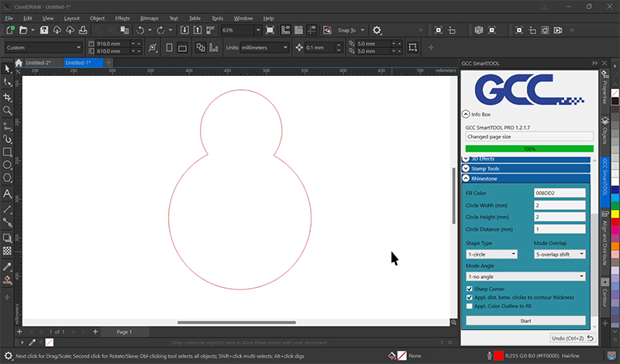Screen dimensions: 620x364
Task: Pick the Ellipse tool
Action: [7, 164]
